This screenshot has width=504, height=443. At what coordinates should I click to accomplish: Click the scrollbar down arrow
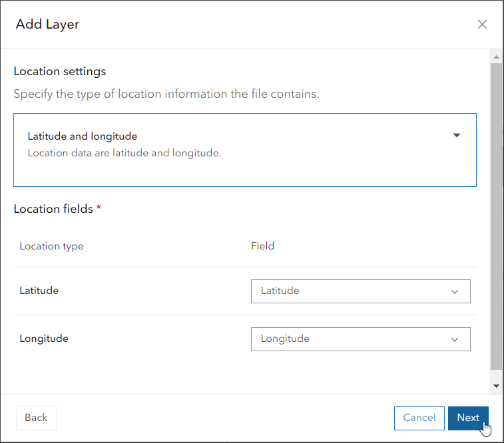tap(496, 386)
